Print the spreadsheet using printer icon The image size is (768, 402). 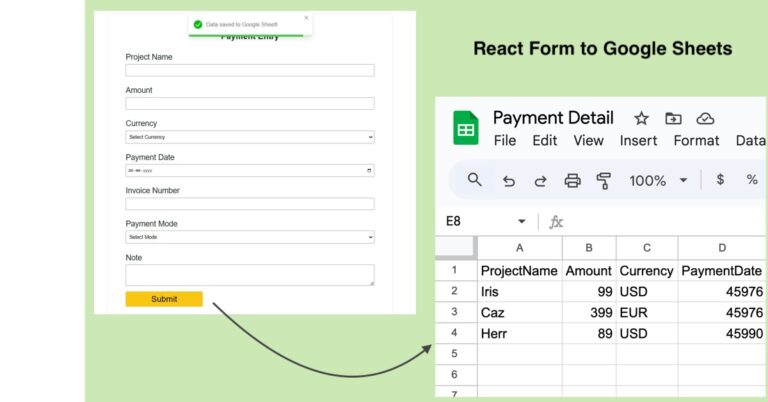click(x=572, y=180)
